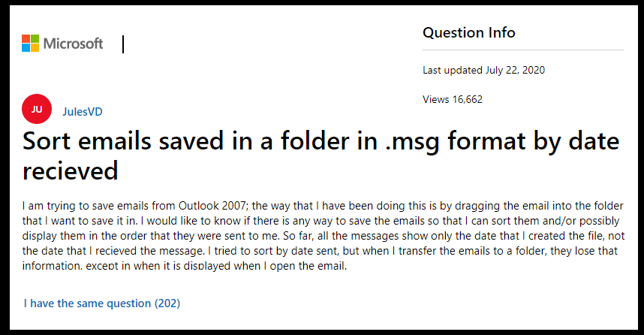Click the "(202)" vote count

167,303
